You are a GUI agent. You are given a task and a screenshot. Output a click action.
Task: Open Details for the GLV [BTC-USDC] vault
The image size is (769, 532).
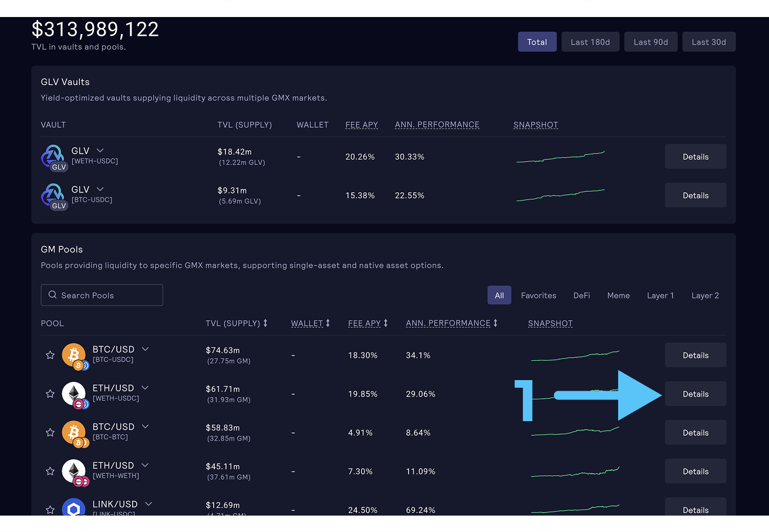[695, 195]
